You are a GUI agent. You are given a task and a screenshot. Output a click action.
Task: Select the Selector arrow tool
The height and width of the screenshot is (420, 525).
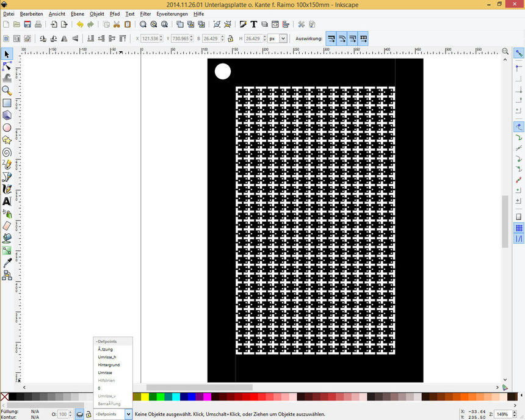click(7, 54)
